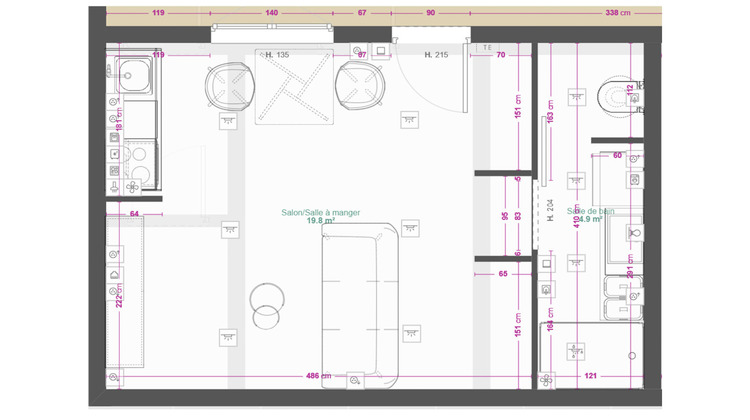
Task: Select the '112' dimension over the toilet
Action: point(630,90)
